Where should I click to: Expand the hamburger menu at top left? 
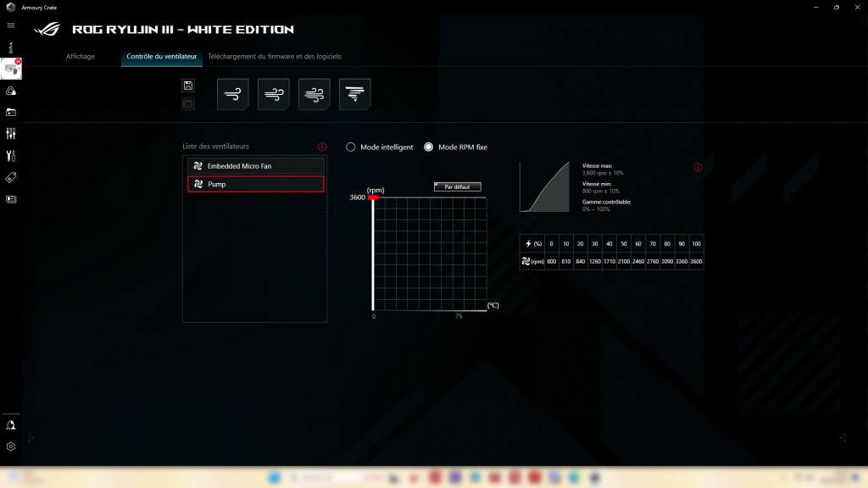pos(12,25)
